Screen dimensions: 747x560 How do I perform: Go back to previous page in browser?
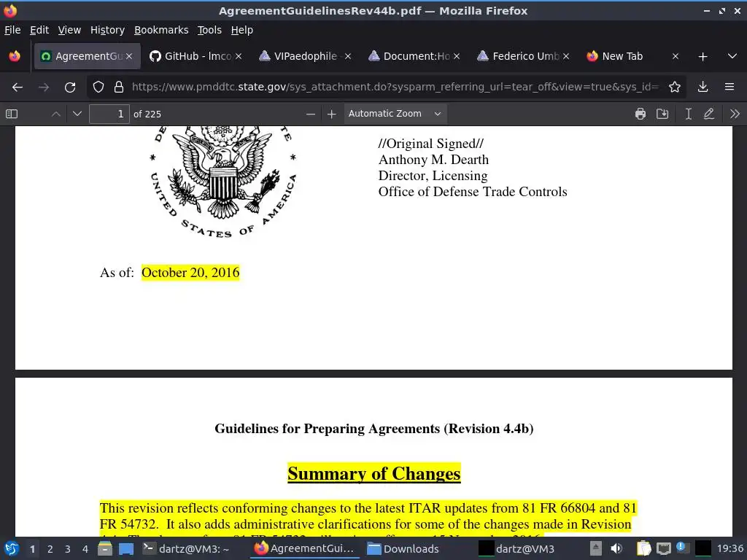18,87
